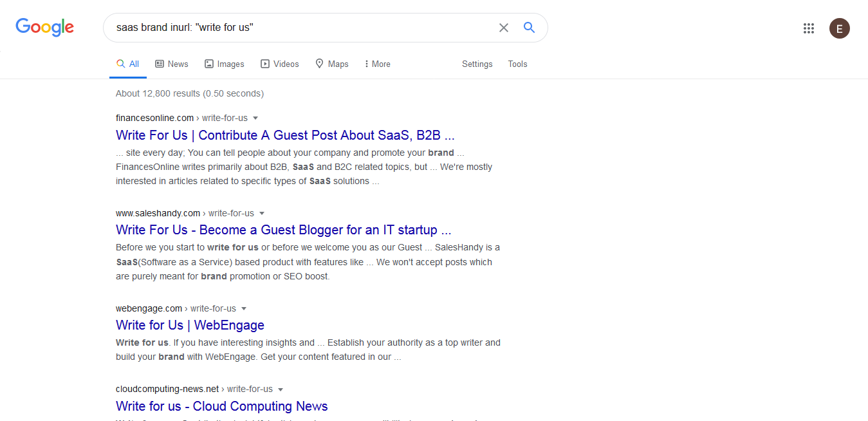This screenshot has width=868, height=421.
Task: Click the cloudcomputing-news.net › write-for-us URL
Action: 194,389
